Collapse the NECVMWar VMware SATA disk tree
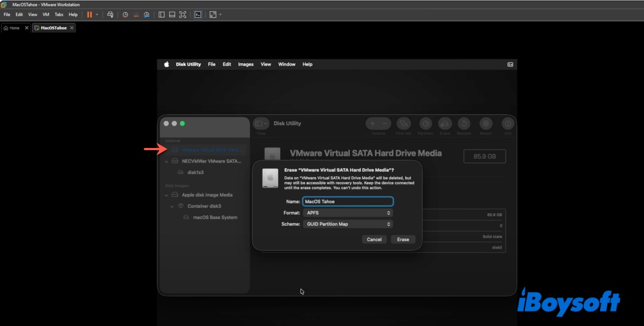This screenshot has height=326, width=644. 167,161
